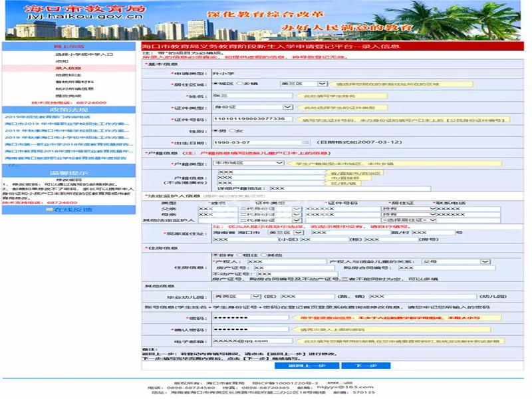Expand the 证件类型 dropdown showing 身份证
The width and height of the screenshot is (532, 399).
tap(287, 107)
